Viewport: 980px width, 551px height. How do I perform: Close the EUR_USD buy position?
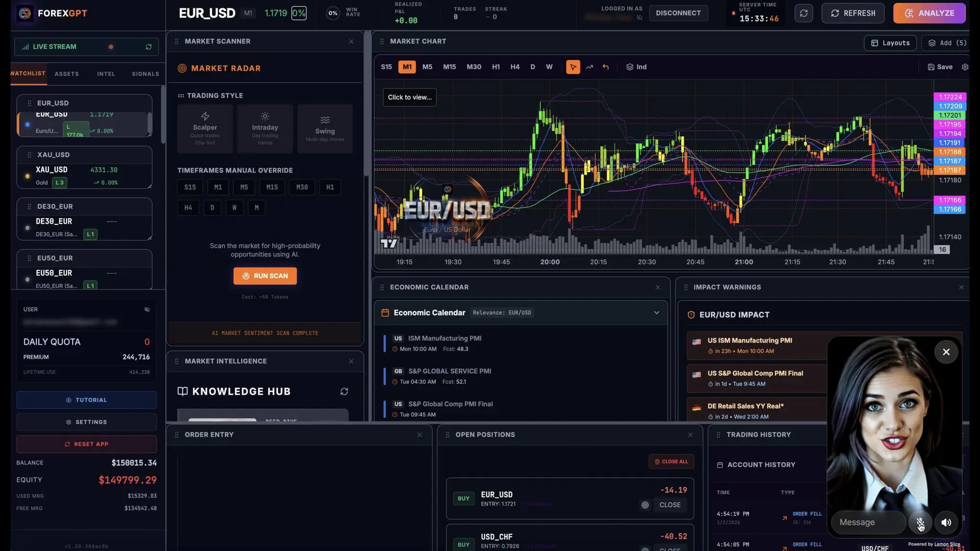670,505
